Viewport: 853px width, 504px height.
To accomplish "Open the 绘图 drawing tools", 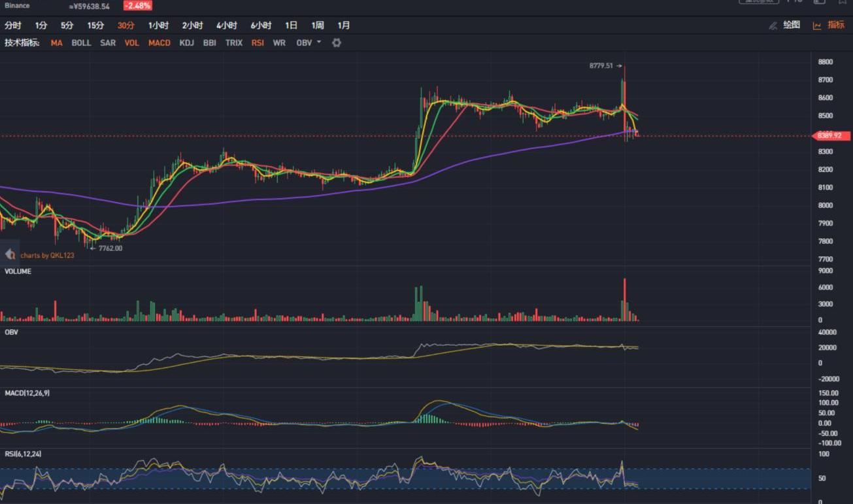I will point(792,25).
